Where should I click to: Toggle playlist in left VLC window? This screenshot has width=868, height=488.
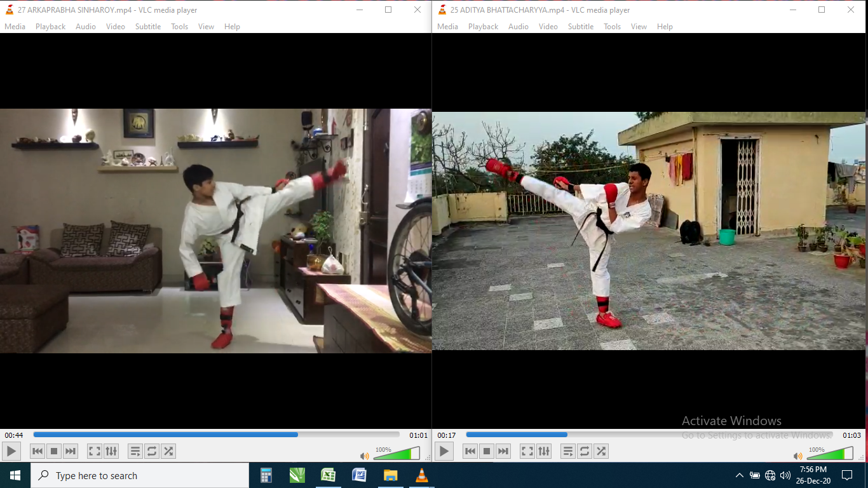tap(135, 451)
